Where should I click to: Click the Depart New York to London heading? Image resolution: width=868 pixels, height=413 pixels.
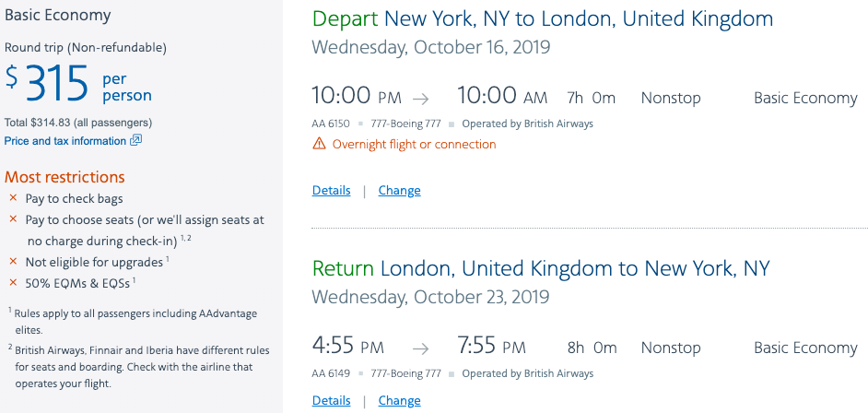point(543,19)
